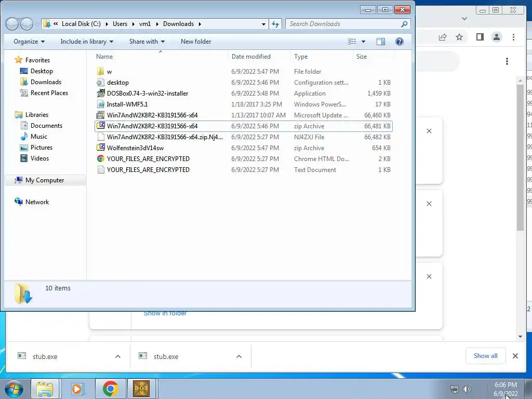The width and height of the screenshot is (532, 399).
Task: Click Show all downloads button
Action: click(486, 355)
